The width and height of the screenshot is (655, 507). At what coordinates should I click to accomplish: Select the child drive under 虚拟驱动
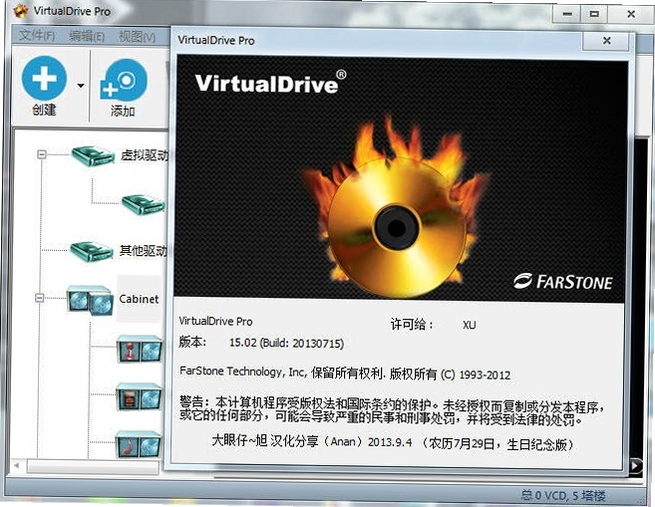[x=143, y=204]
